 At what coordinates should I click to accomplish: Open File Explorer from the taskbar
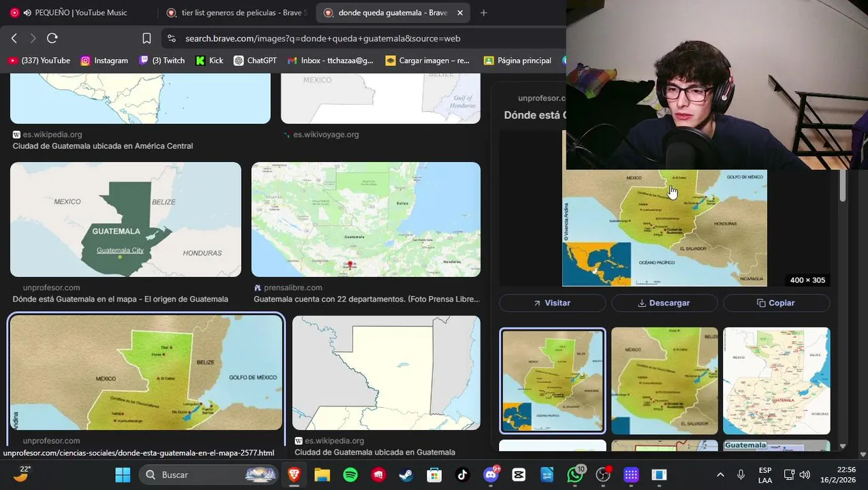322,474
